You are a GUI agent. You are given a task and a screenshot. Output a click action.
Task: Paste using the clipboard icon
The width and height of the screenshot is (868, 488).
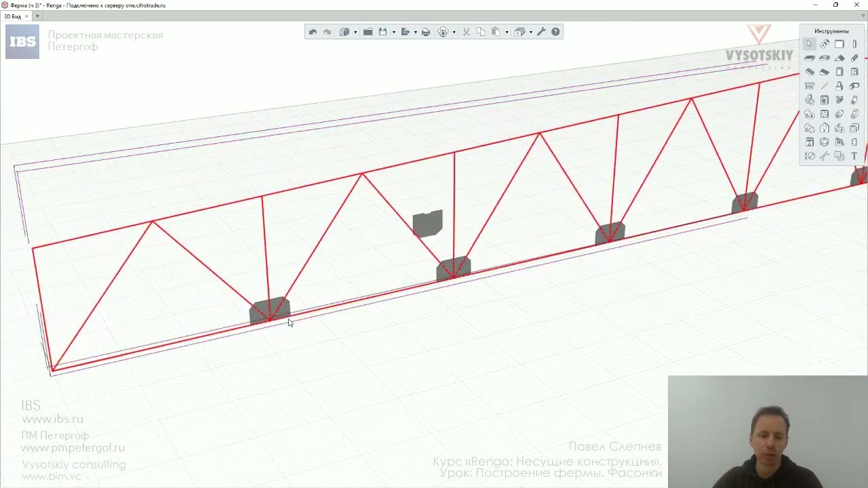pyautogui.click(x=496, y=32)
